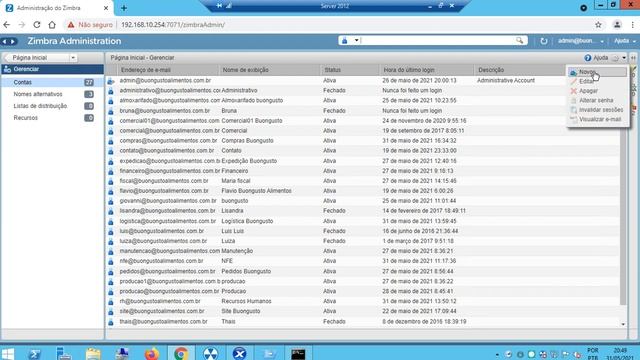
Task: Select the admin@buongustoalimentos.com.br account row
Action: click(x=363, y=80)
